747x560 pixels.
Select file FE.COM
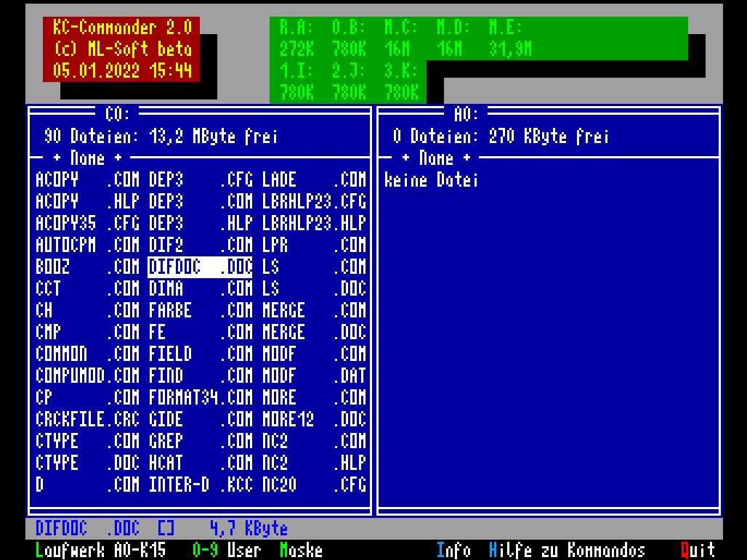pyautogui.click(x=201, y=333)
